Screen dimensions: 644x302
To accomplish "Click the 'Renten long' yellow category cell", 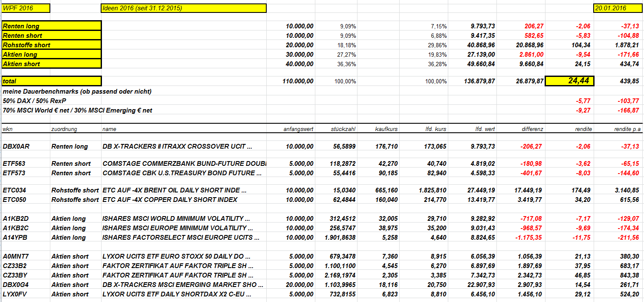I will [52, 26].
